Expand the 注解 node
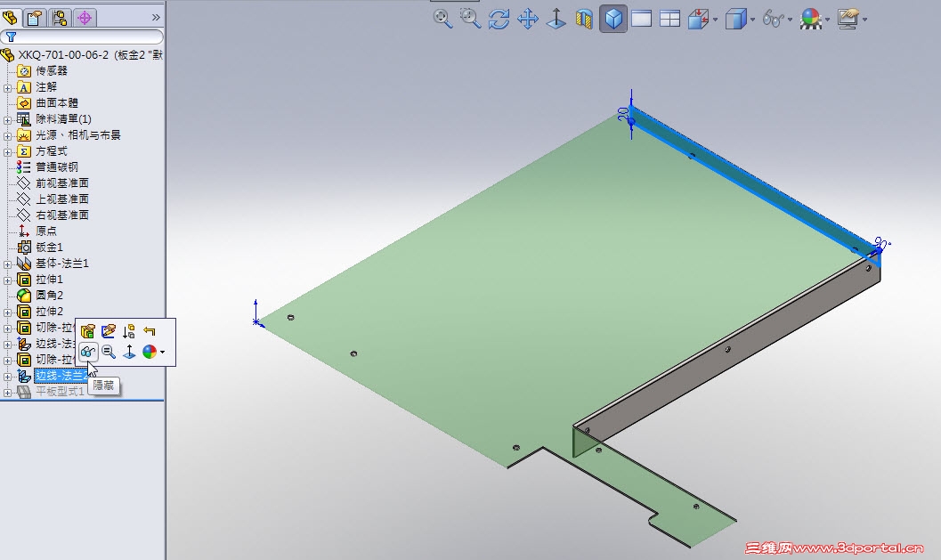941x560 pixels. 7,87
